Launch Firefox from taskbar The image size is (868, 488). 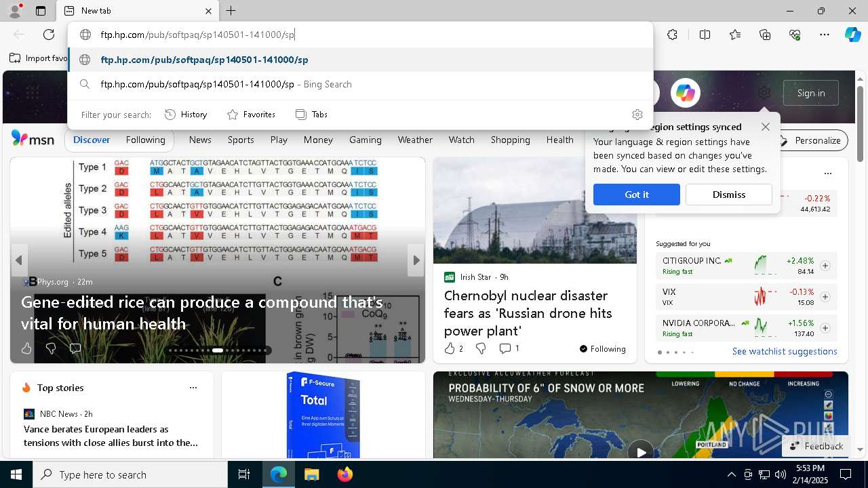click(344, 474)
